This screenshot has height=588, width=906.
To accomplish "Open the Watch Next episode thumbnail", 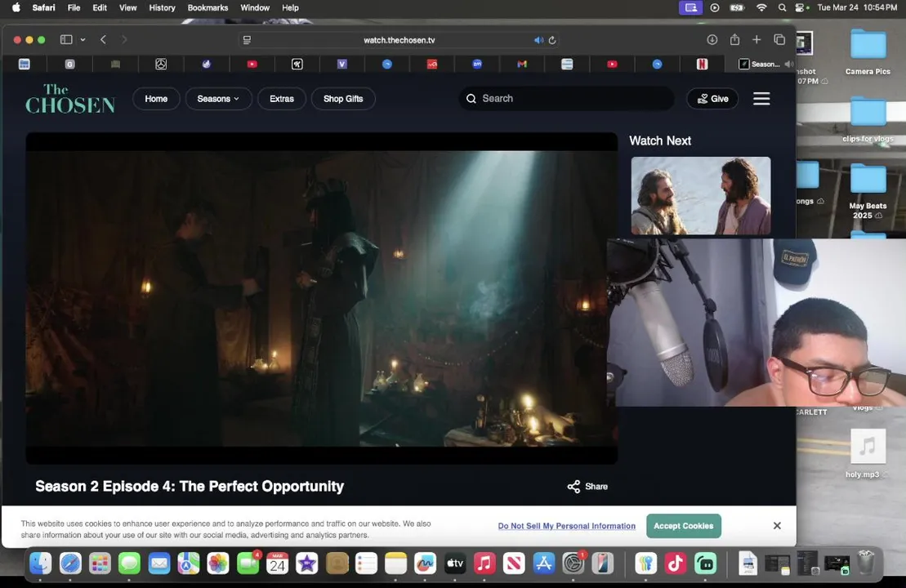I will pos(701,196).
